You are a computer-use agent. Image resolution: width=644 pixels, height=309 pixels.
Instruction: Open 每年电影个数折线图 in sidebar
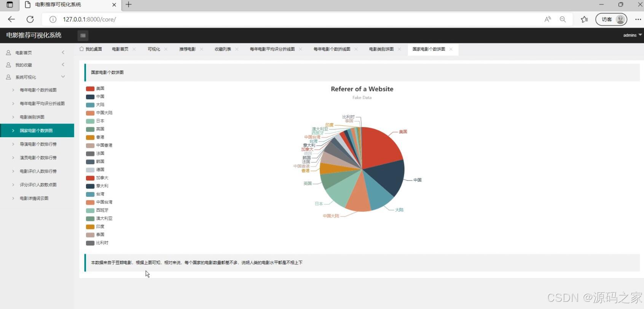click(37, 90)
